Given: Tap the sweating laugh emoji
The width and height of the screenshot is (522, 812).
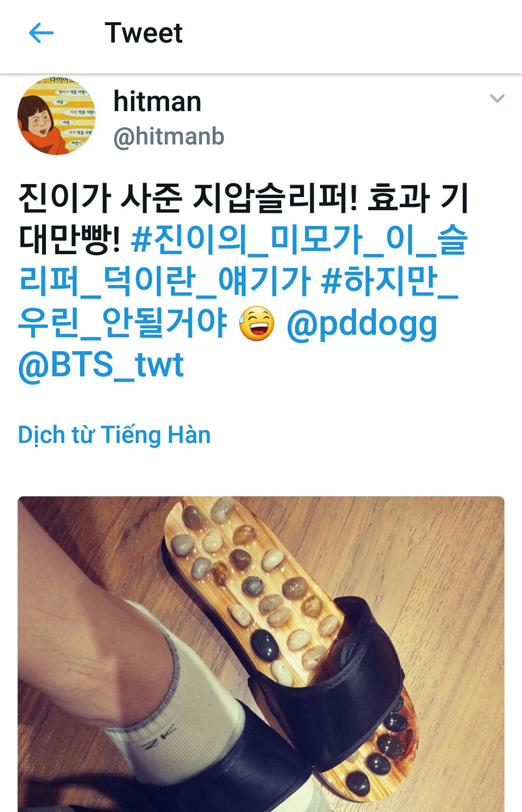Looking at the screenshot, I should [x=257, y=324].
